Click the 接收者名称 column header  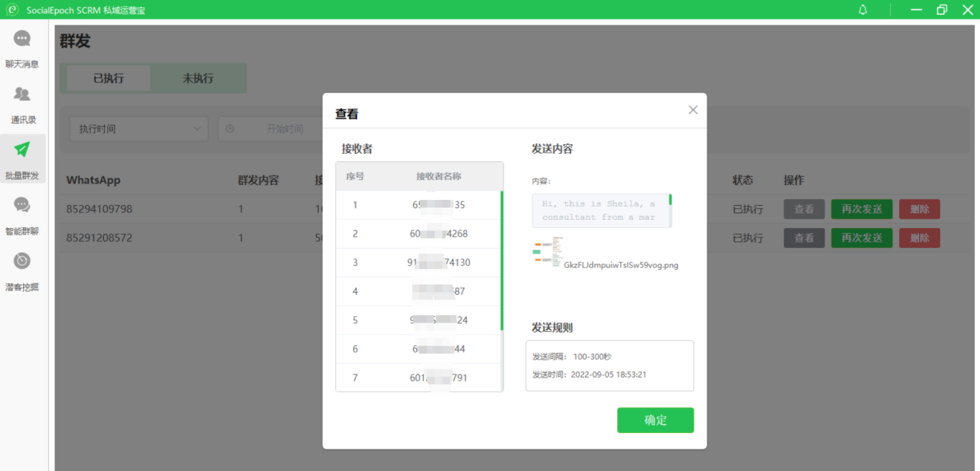point(439,176)
